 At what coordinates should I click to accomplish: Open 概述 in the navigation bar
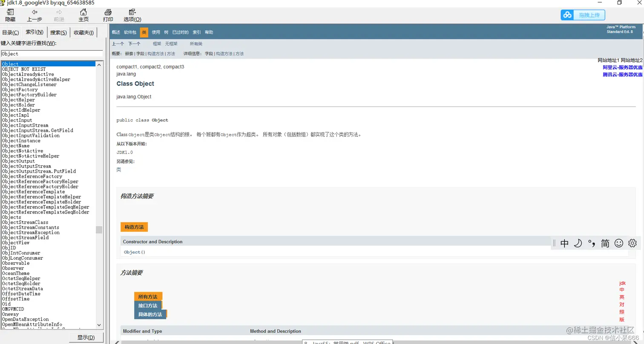[x=116, y=32]
